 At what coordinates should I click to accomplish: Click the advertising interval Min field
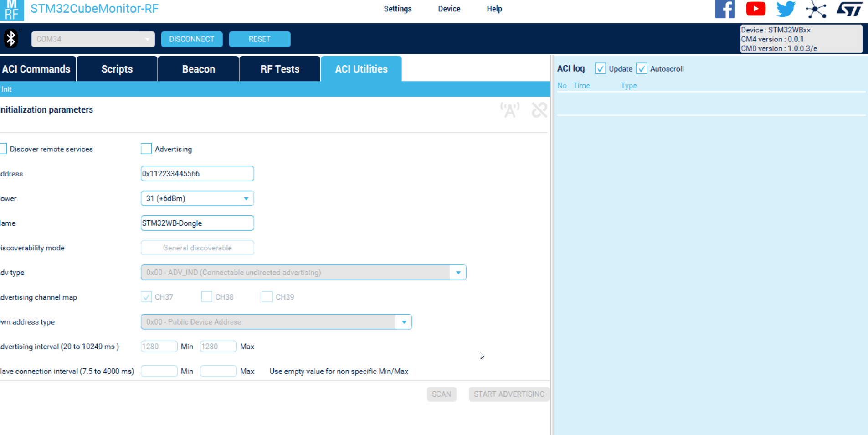tap(159, 347)
